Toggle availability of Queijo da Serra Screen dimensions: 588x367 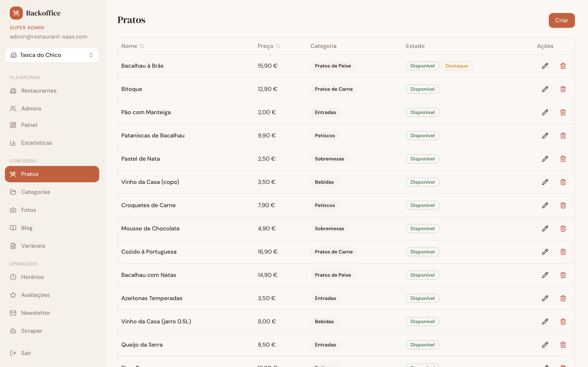click(422, 344)
